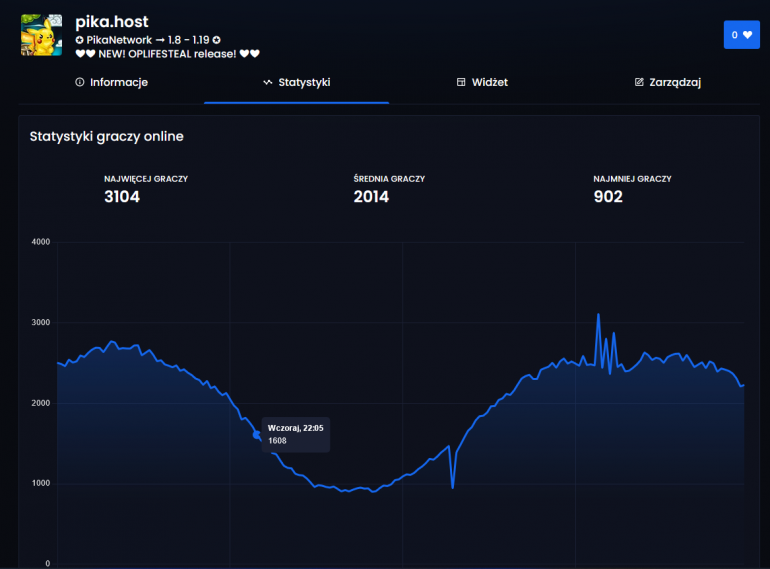The image size is (770, 569).
Task: Click the Wczoraj, 22:05 tooltip
Action: [x=296, y=434]
